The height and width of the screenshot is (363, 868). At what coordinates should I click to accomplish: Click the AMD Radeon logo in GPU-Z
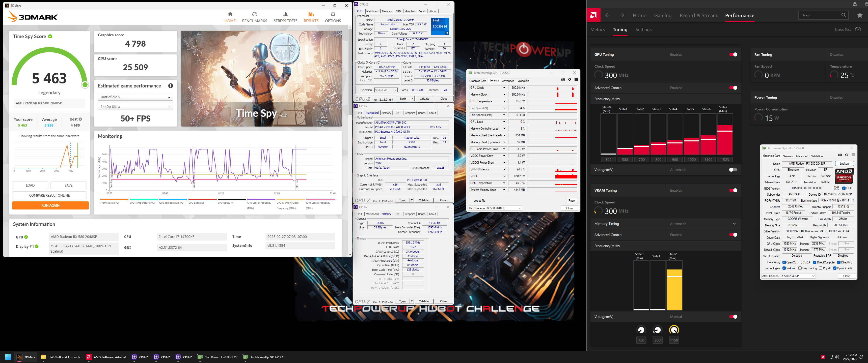(844, 175)
